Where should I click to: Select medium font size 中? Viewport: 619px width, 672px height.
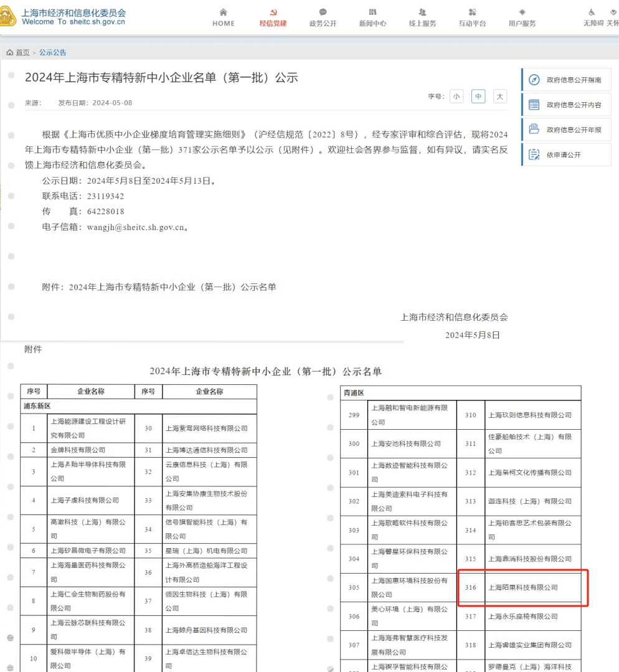click(x=478, y=97)
